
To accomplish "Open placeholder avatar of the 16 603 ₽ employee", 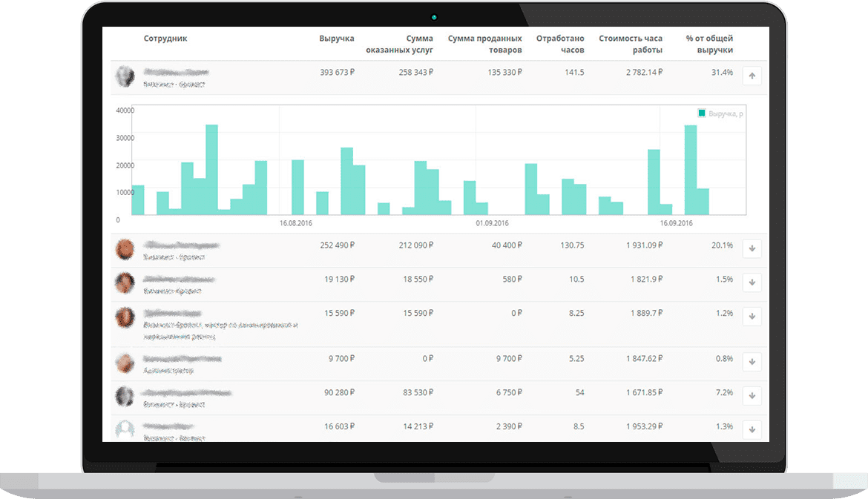I will 125,430.
